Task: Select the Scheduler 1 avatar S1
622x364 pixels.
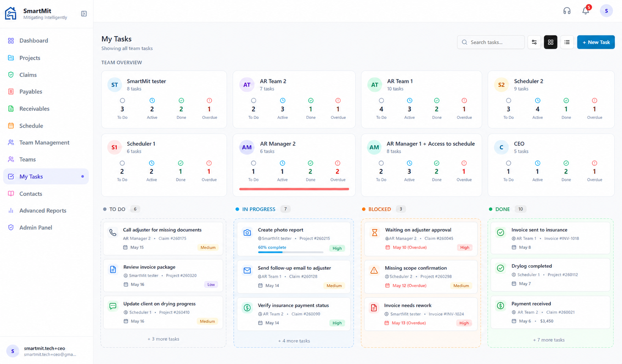Action: (x=115, y=147)
